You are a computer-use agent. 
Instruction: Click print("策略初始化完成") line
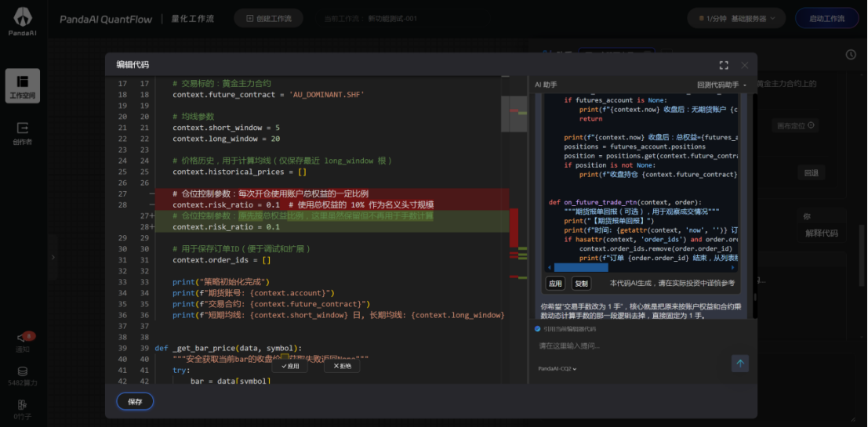pos(221,282)
